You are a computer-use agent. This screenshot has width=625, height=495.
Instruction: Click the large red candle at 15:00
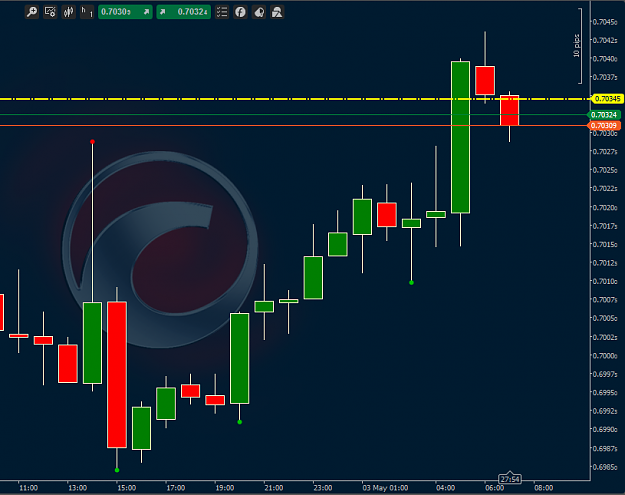[117, 375]
